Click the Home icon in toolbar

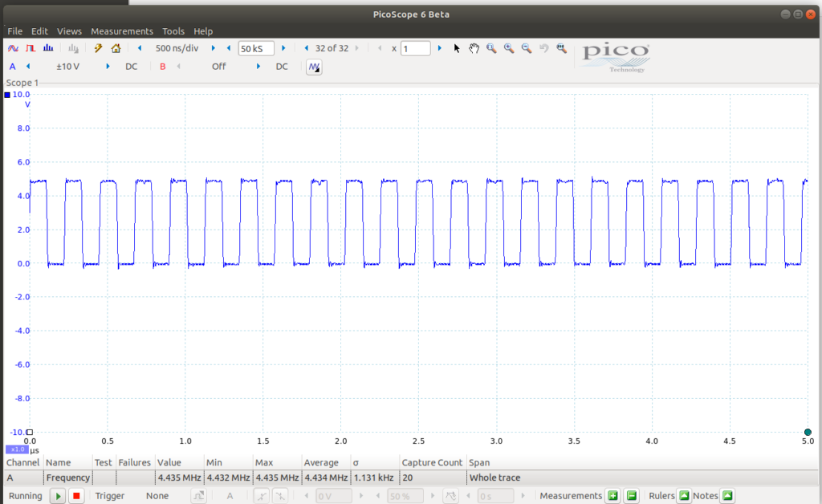(116, 48)
